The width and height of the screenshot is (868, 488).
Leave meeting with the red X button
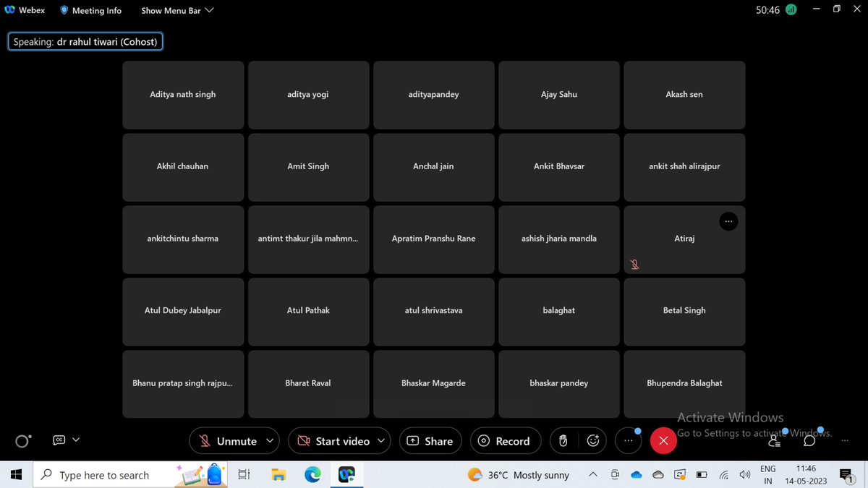[x=663, y=441]
